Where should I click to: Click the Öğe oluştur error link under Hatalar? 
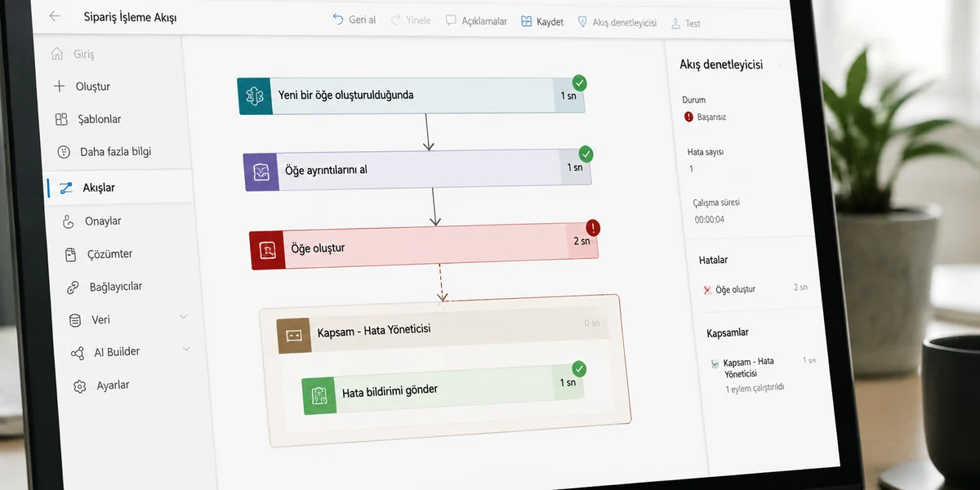(x=735, y=289)
